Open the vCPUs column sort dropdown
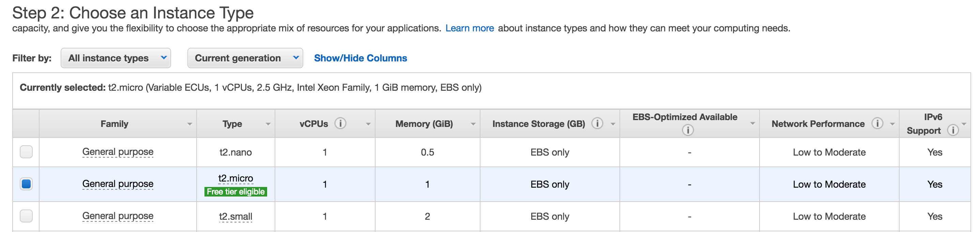980x232 pixels. (368, 124)
